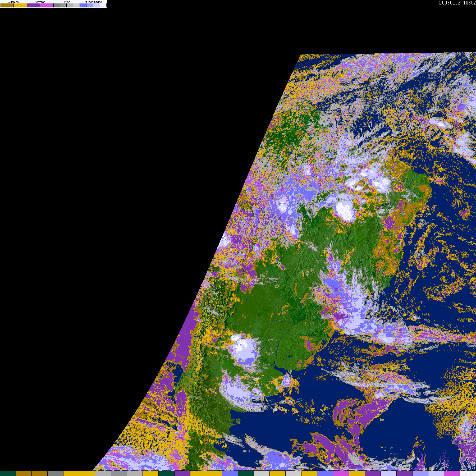Viewport: 476px width, 476px height.
Task: Click the 'Estratos' legend label
Action: point(40,2)
